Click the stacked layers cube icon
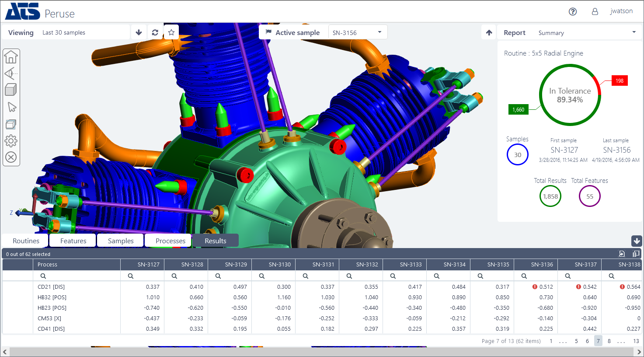 pyautogui.click(x=11, y=124)
